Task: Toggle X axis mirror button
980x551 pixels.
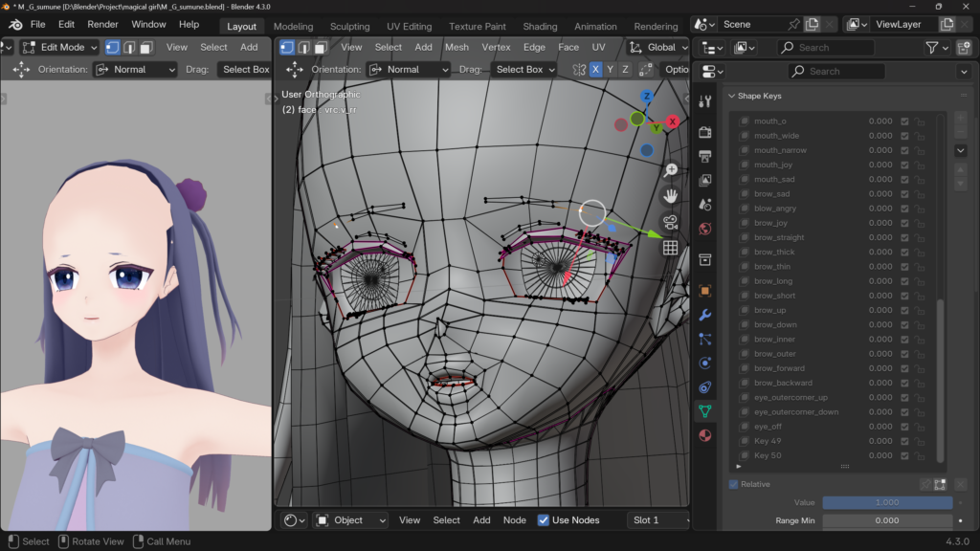Action: pyautogui.click(x=596, y=69)
